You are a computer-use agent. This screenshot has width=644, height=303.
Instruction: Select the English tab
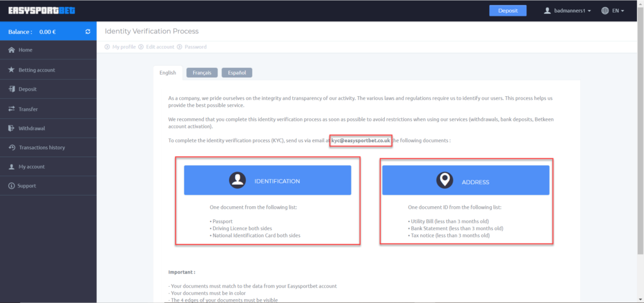(167, 73)
